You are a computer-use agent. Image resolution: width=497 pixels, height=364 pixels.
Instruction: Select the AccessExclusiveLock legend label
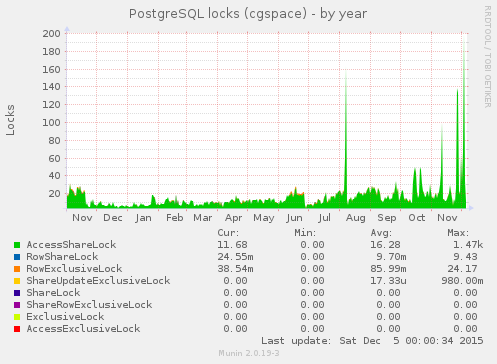[x=83, y=329]
